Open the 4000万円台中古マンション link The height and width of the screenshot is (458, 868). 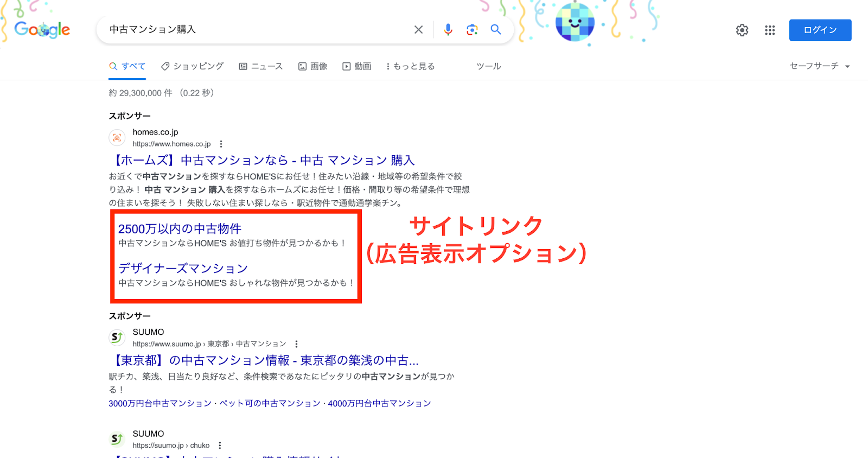380,403
